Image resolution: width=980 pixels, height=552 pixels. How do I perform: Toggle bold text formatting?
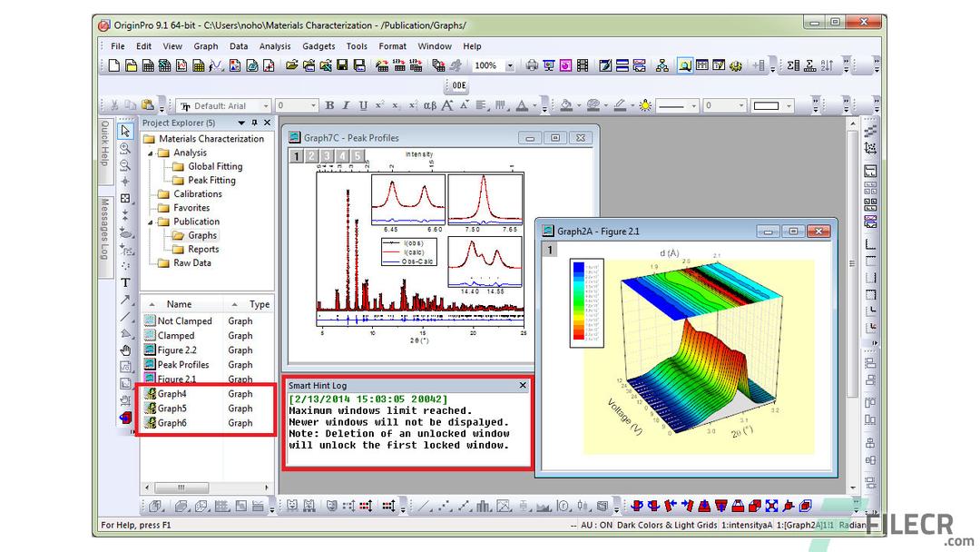coord(328,105)
